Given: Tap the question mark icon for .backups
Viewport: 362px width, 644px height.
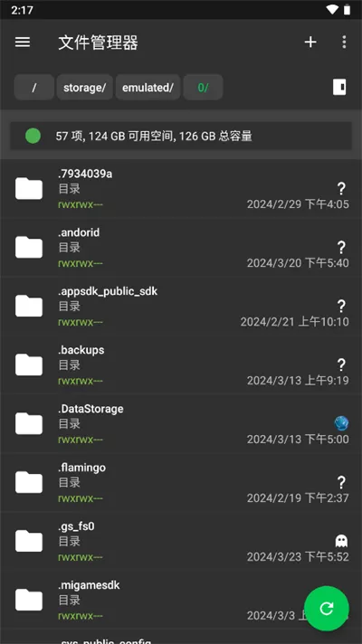Looking at the screenshot, I should tap(341, 365).
